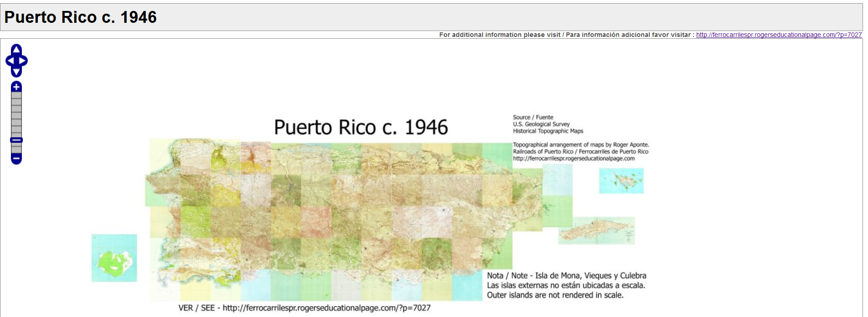
Task: Click the top of the zoom bar track
Action: click(x=16, y=94)
